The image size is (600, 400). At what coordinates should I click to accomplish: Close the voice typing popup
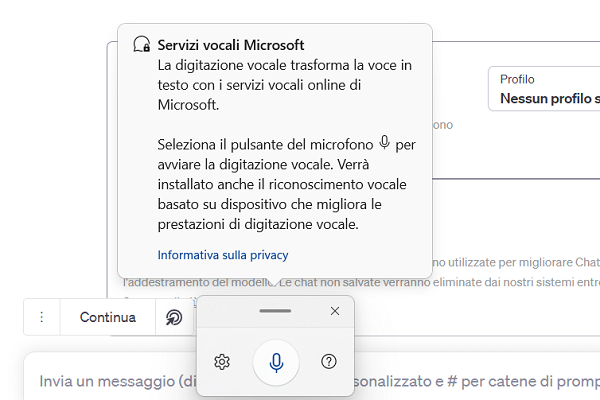[335, 311]
